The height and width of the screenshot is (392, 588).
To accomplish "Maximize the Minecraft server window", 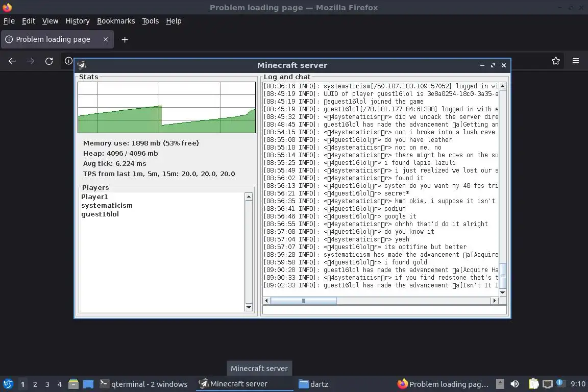I will [x=493, y=65].
